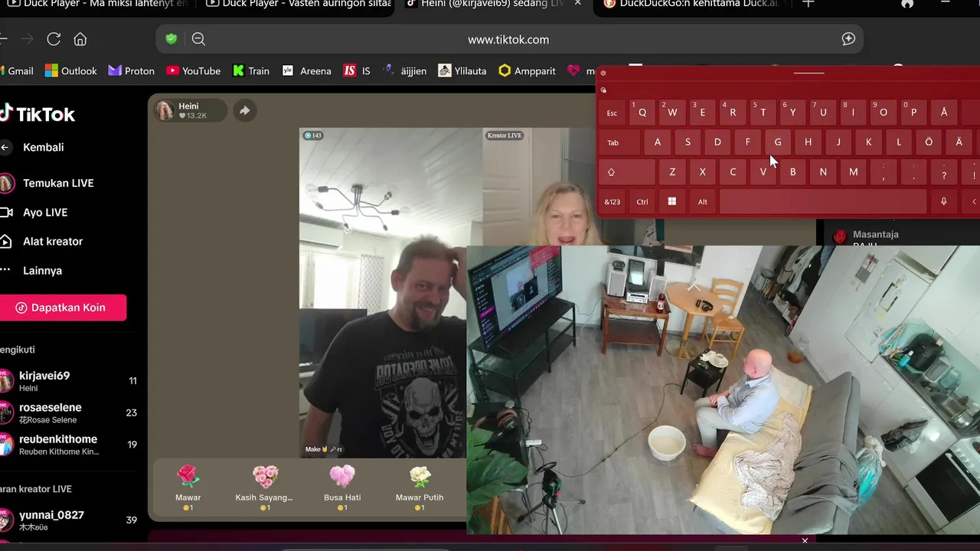Viewport: 980px width, 551px height.
Task: Tap Tab key on touch keyboard
Action: pos(619,142)
